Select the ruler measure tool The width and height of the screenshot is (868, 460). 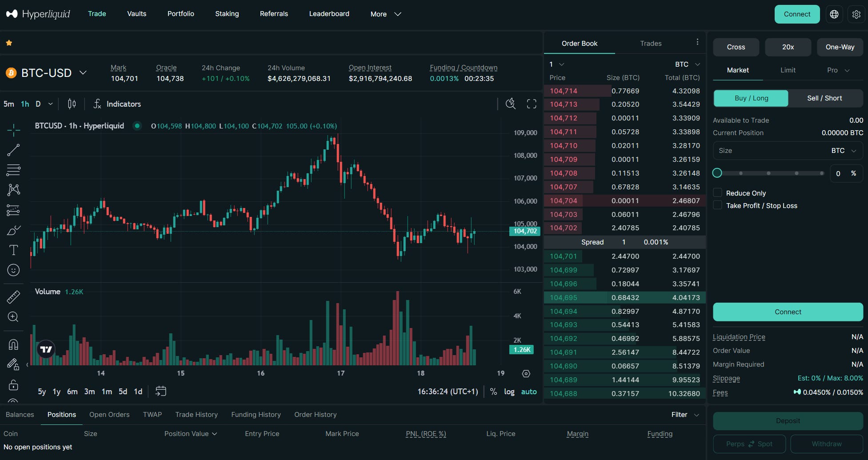point(13,297)
